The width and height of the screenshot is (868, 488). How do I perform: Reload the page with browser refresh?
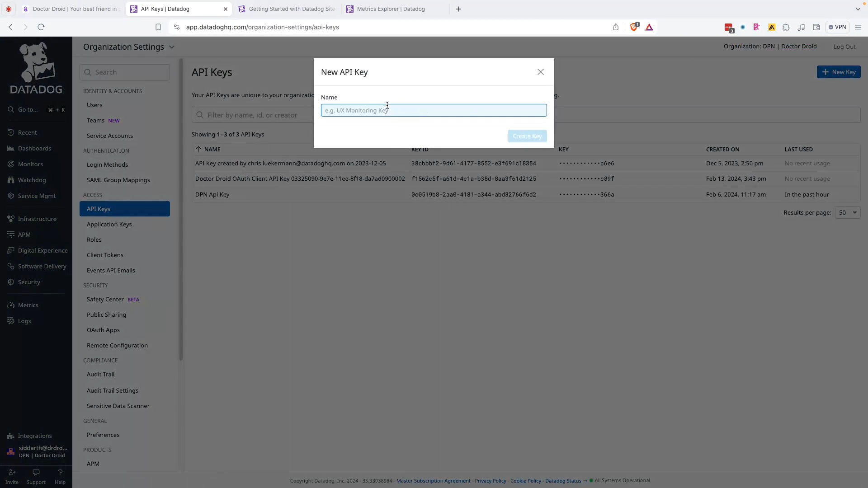click(41, 27)
